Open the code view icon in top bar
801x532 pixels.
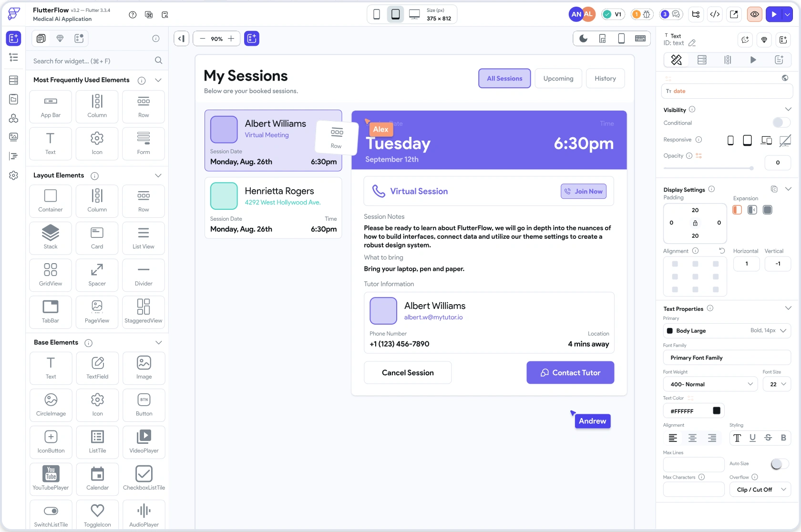(x=715, y=14)
